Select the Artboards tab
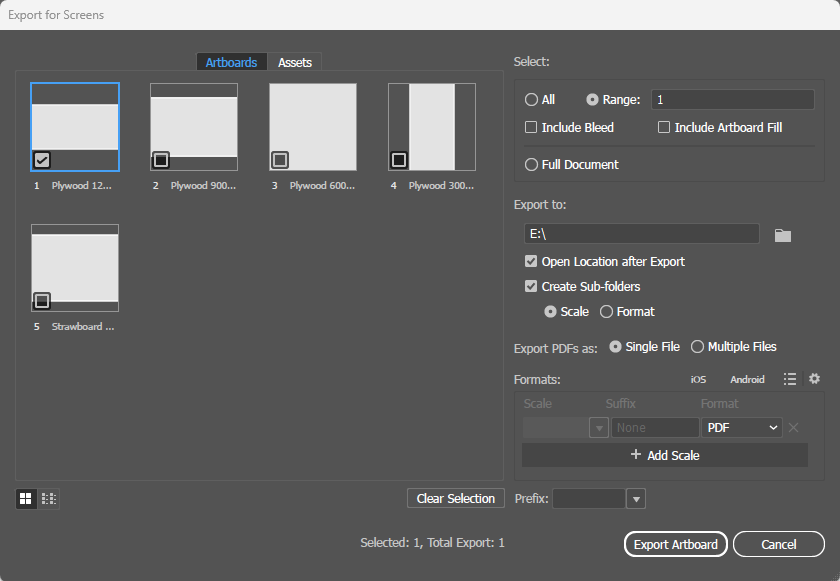This screenshot has width=840, height=581. pos(231,62)
